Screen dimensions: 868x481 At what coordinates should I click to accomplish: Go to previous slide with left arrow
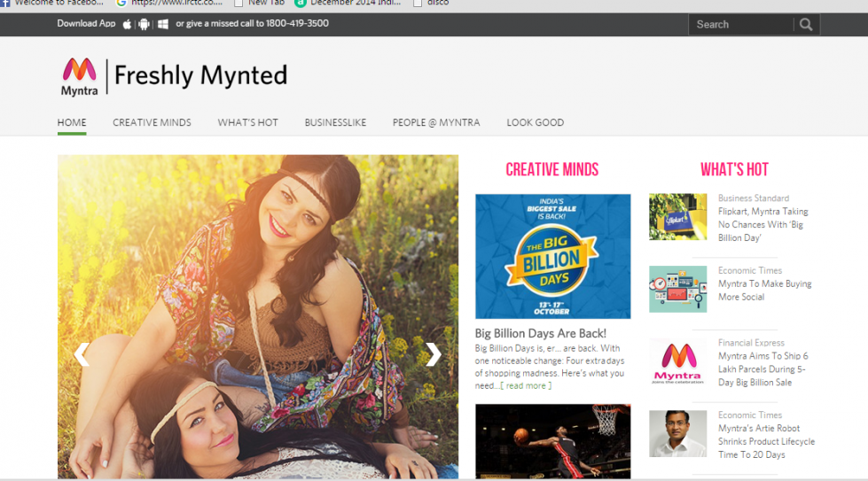(82, 354)
